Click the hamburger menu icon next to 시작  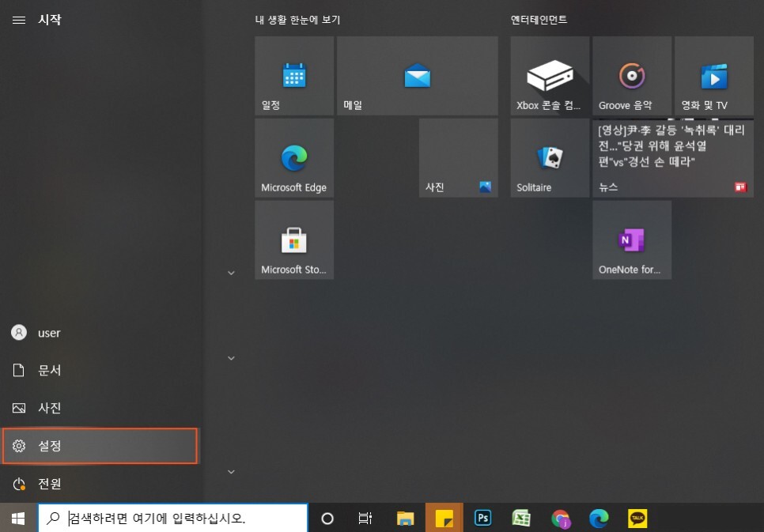[19, 20]
